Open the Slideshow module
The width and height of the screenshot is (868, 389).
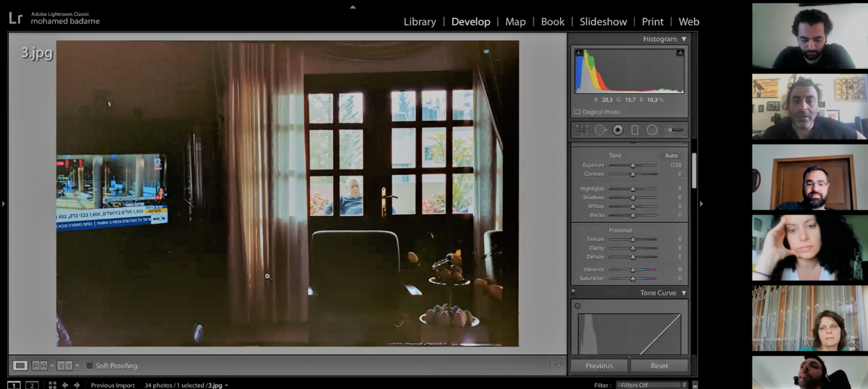pyautogui.click(x=603, y=21)
